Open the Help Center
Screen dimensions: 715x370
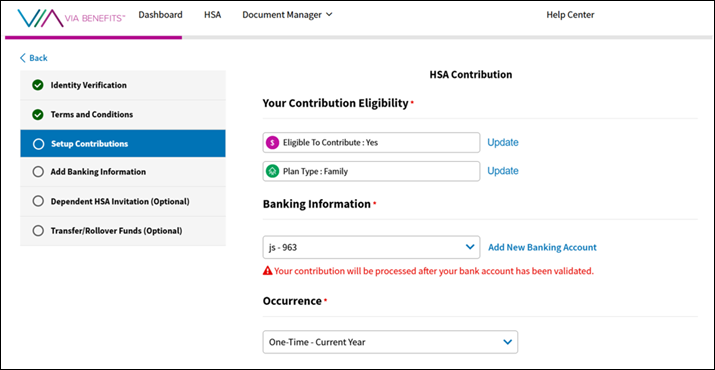(x=570, y=15)
